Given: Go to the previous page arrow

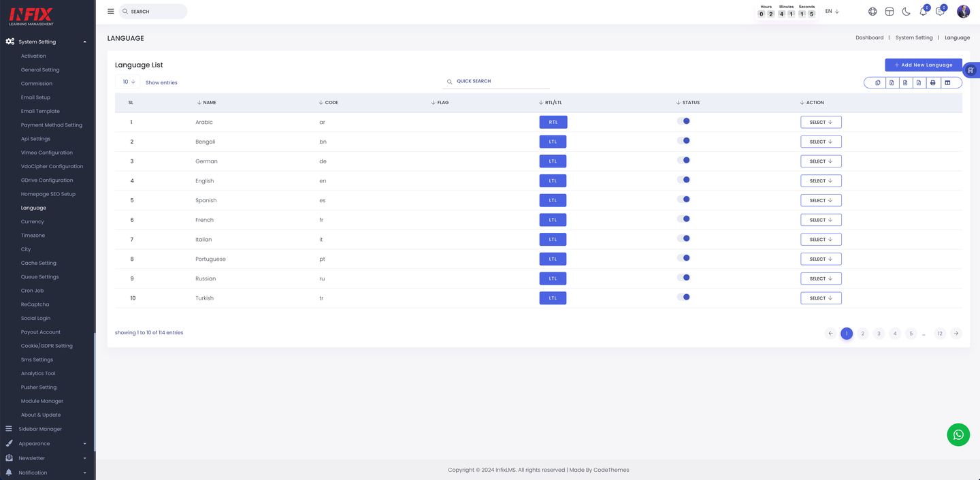Looking at the screenshot, I should 830,334.
